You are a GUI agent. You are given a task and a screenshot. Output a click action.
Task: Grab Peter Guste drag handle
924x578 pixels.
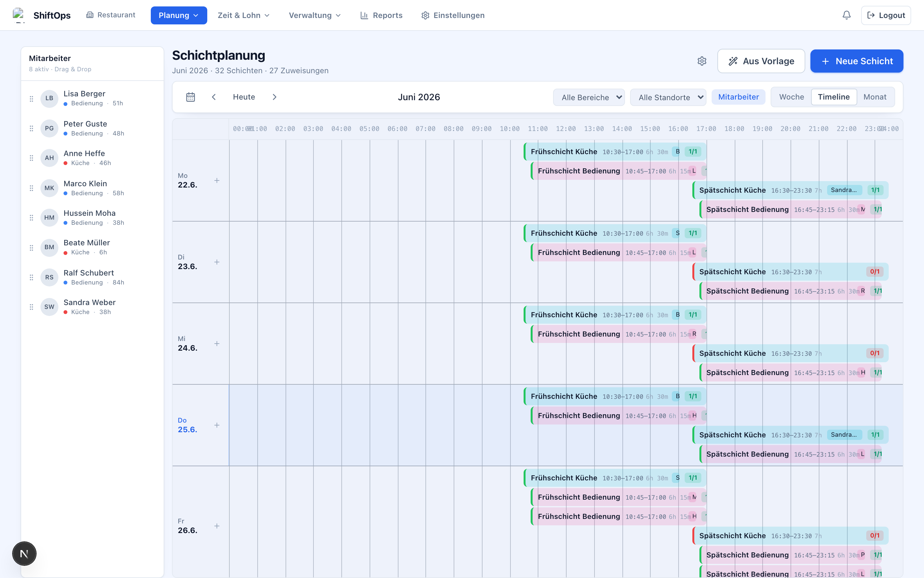(x=31, y=128)
